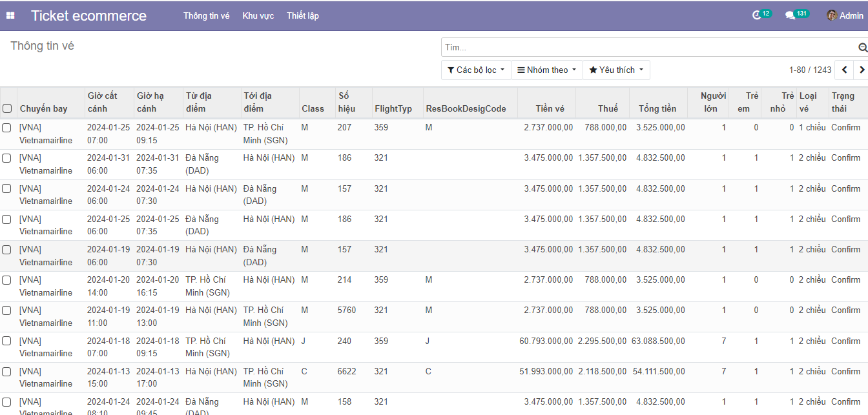Click the 1-80 / 1243 pager counter
The height and width of the screenshot is (415, 868).
click(x=810, y=70)
